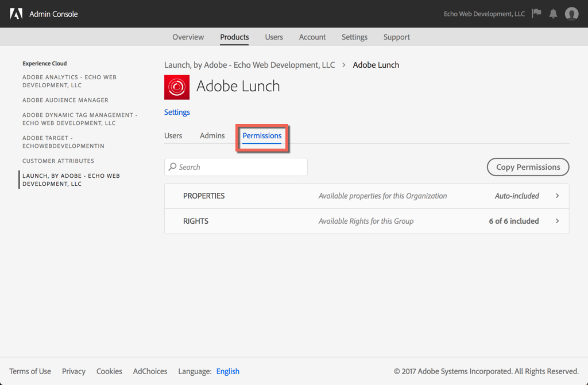The image size is (588, 385).
Task: Open the Users sub-tab under Adobe Lunch
Action: click(173, 136)
